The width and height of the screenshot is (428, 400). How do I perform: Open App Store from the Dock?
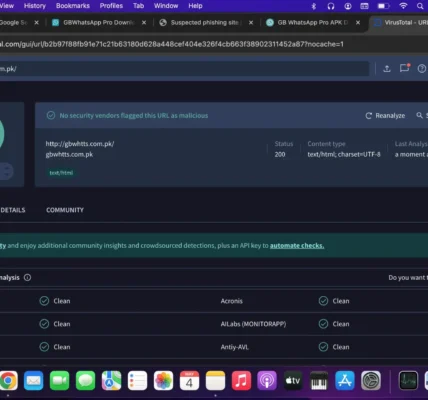pos(345,380)
